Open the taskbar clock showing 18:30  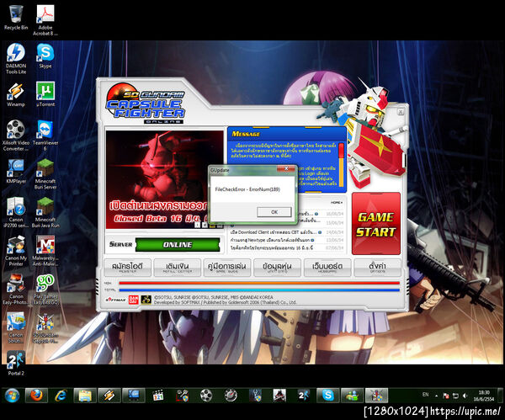484,396
